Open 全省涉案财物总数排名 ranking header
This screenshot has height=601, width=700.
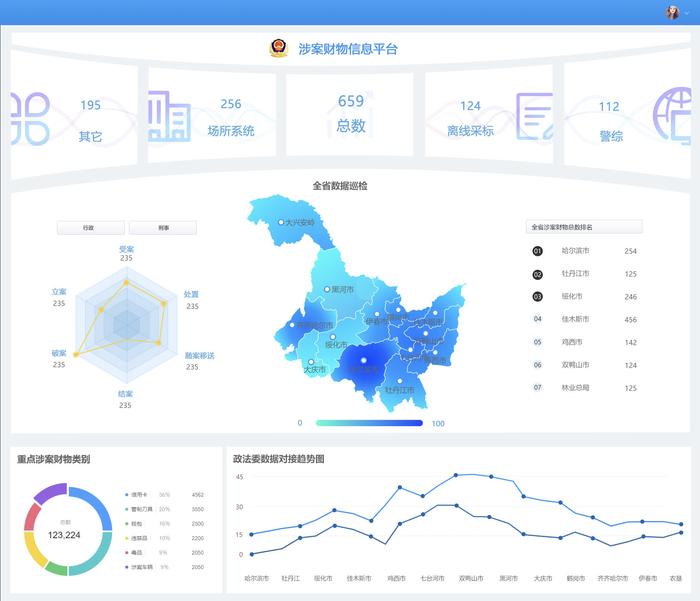pos(584,227)
